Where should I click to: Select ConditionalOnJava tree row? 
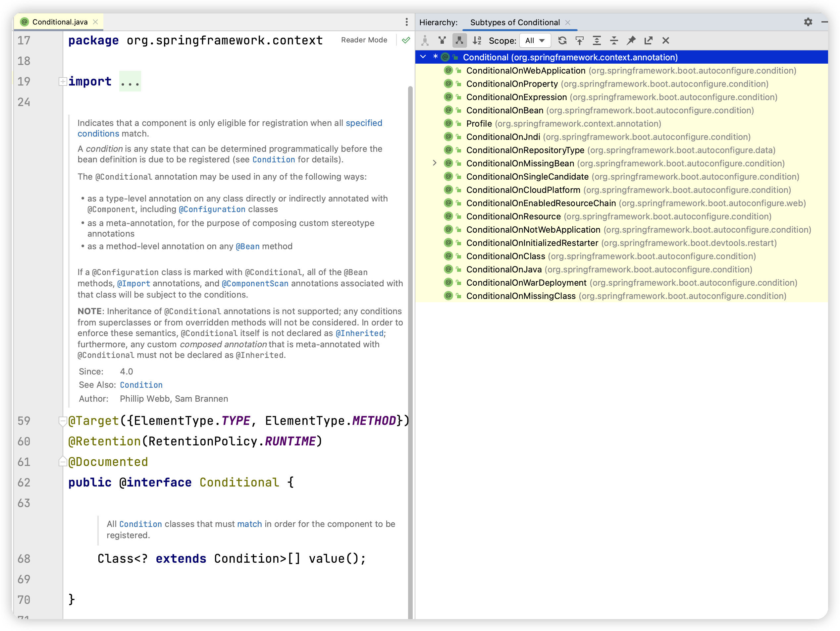622,269
